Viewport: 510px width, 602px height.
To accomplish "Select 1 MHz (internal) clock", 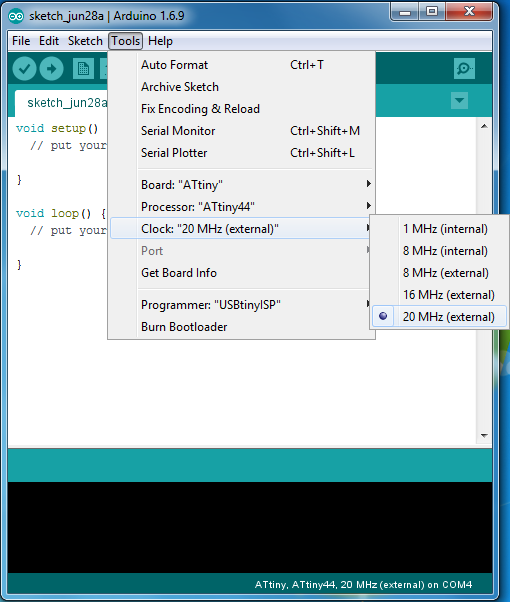I will click(439, 229).
